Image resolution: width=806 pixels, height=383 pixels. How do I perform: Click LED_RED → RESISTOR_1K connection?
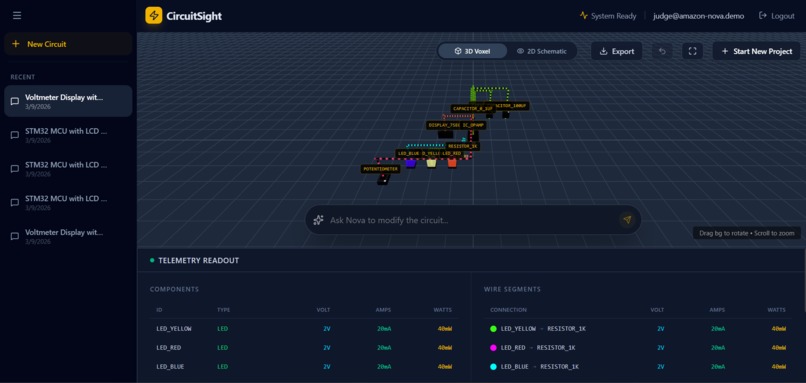click(538, 348)
